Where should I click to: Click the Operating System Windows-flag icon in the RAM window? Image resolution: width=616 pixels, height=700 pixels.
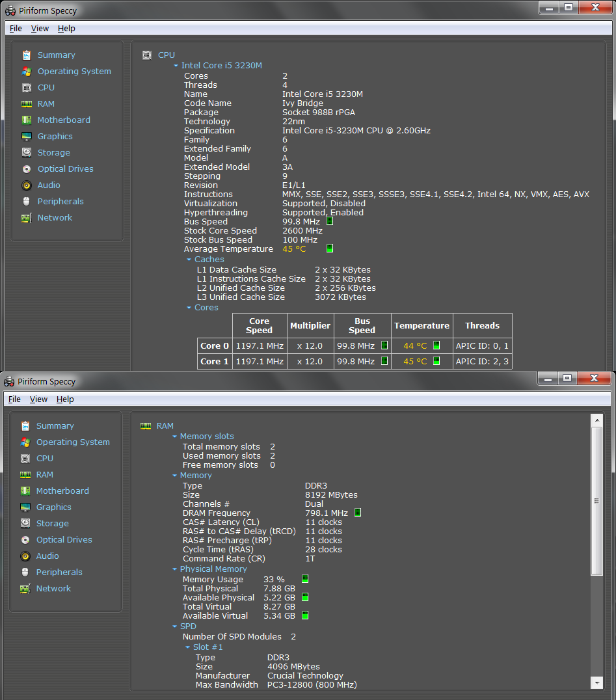(25, 442)
